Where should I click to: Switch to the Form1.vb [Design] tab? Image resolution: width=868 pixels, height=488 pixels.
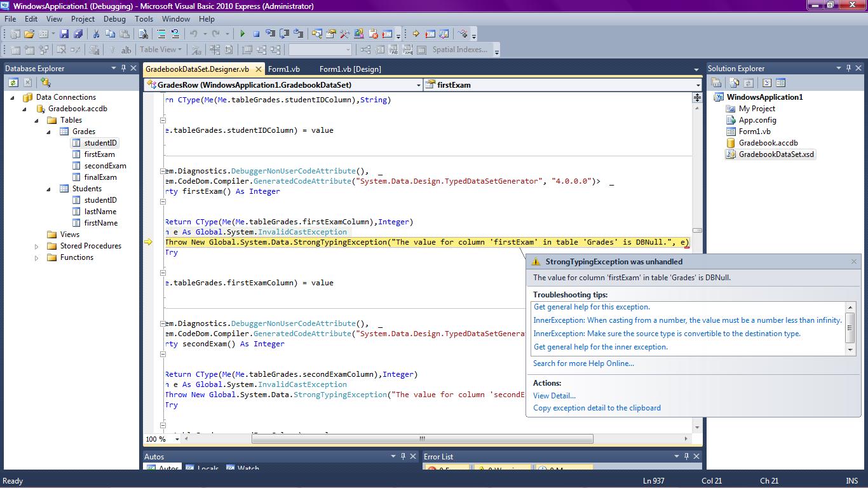tap(350, 69)
